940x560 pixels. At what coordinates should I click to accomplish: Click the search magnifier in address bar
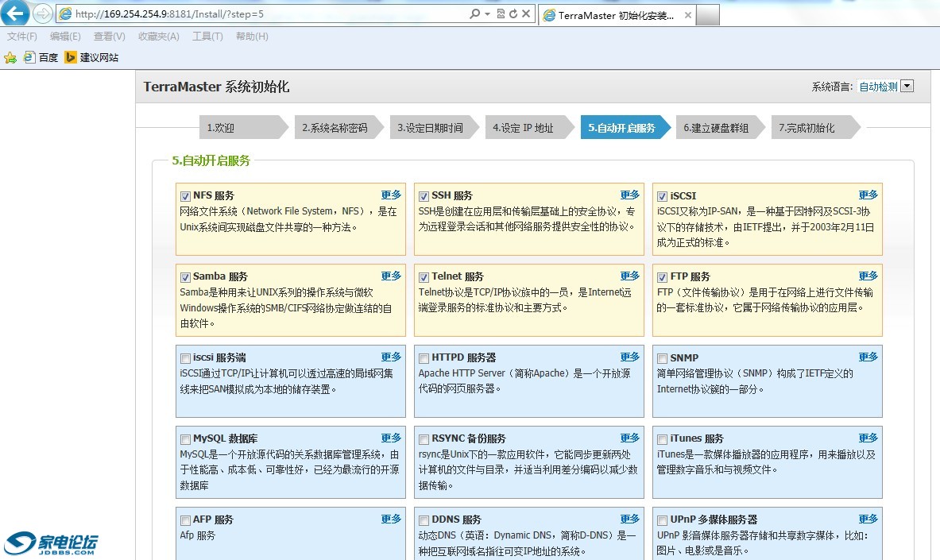475,14
